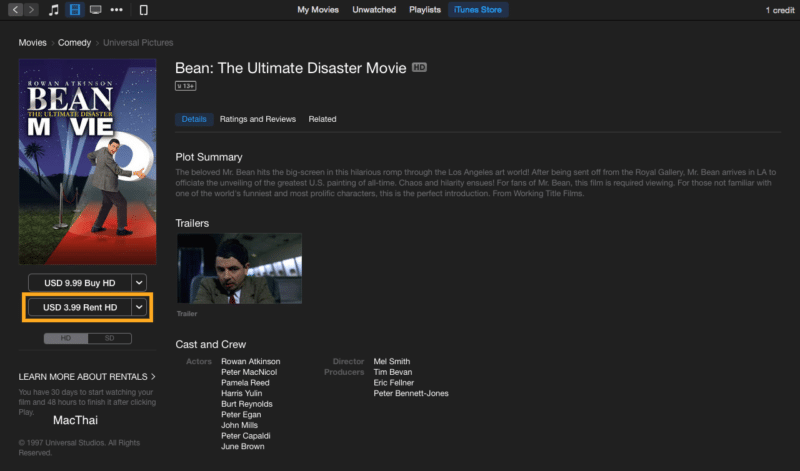
Task: Open actor Peter Capaldi's page
Action: [246, 436]
